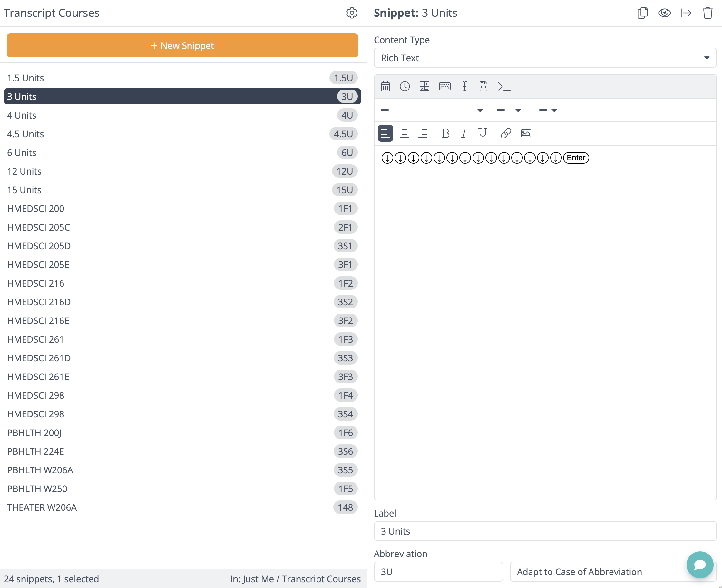Toggle bold formatting
This screenshot has width=722, height=588.
point(445,133)
